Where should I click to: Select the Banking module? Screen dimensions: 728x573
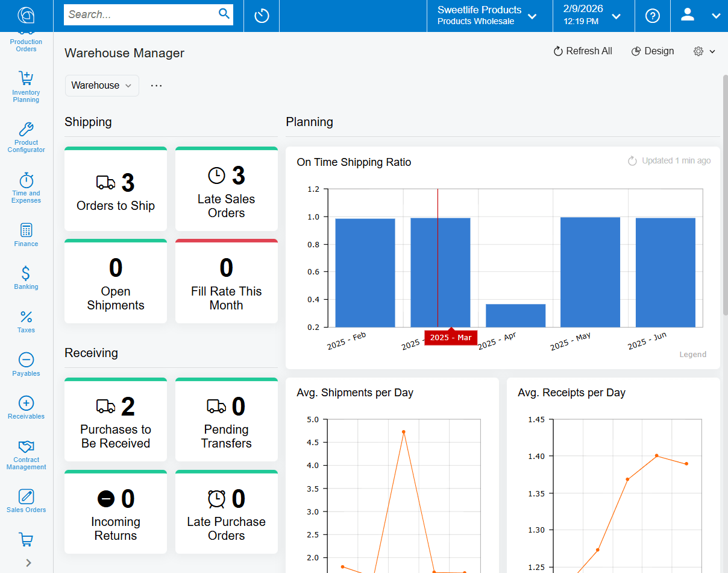click(x=26, y=277)
